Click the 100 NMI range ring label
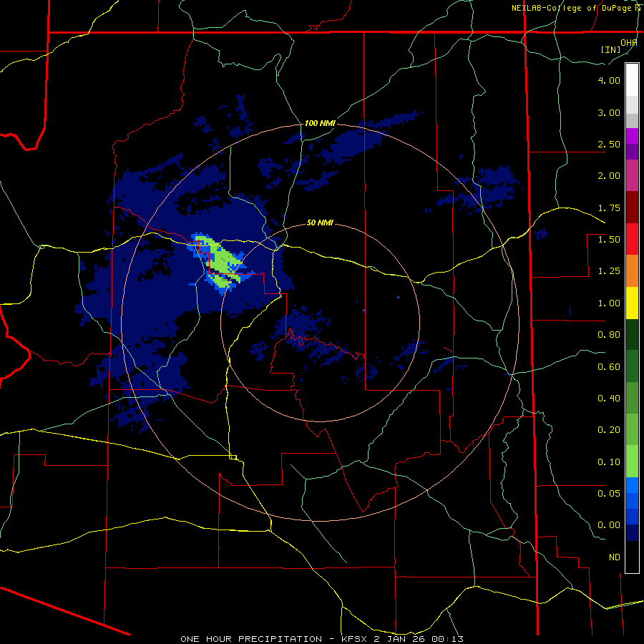 click(320, 123)
